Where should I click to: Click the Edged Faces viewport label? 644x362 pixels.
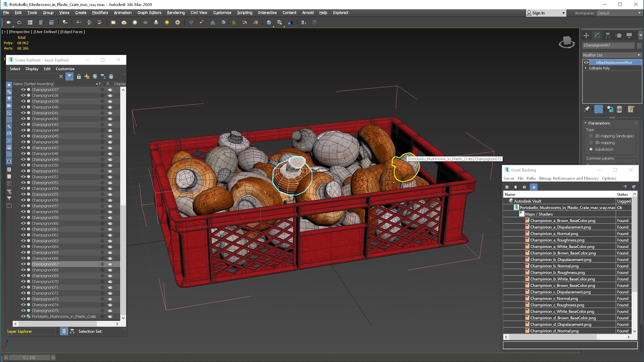click(72, 32)
